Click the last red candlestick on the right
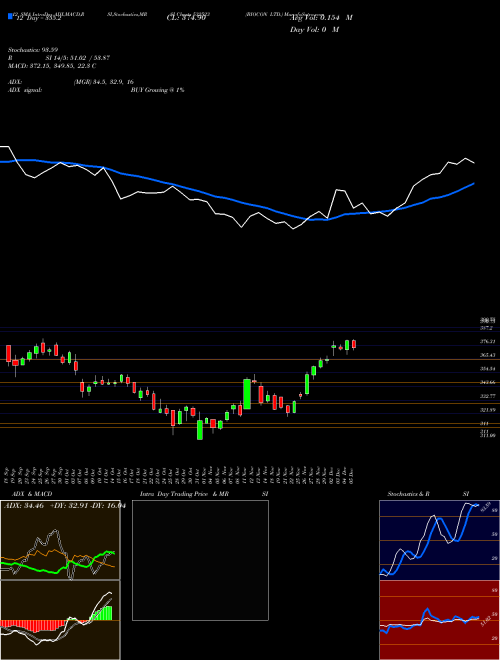This screenshot has width=500, height=660. 354,344
